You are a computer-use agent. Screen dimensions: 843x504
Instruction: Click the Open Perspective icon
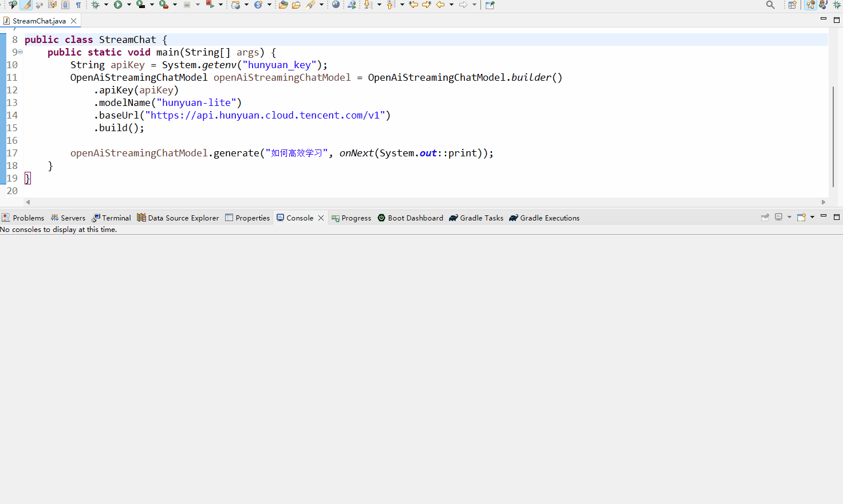(x=793, y=5)
